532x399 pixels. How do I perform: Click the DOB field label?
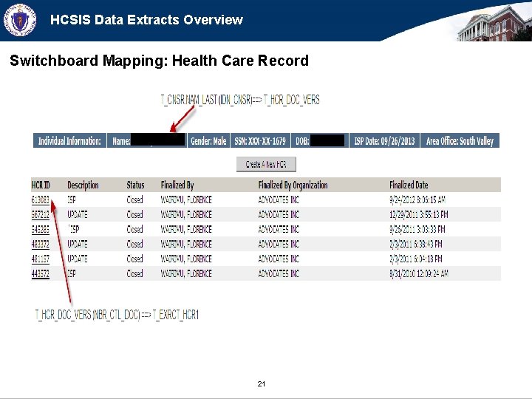[x=302, y=141]
